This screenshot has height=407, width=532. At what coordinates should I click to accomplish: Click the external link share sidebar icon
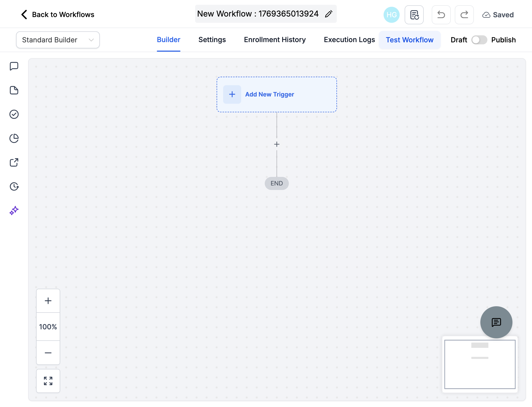(x=14, y=162)
